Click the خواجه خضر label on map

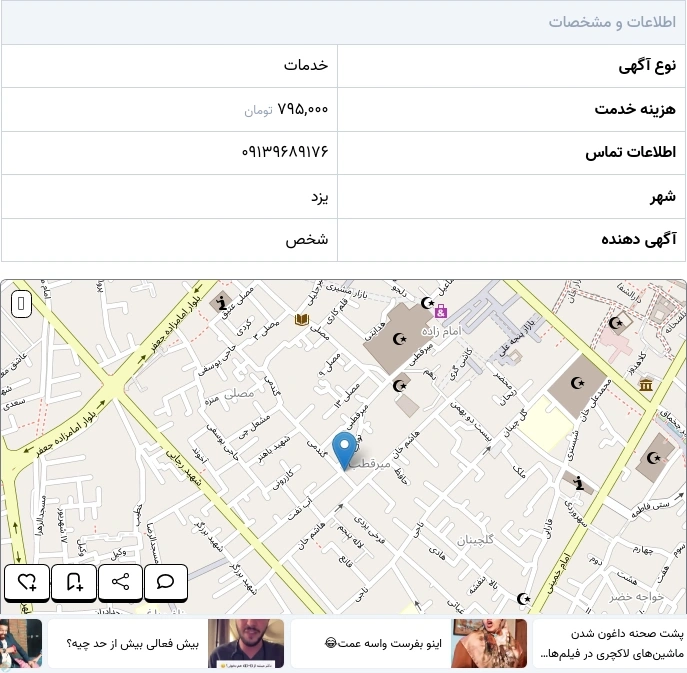coord(637,596)
